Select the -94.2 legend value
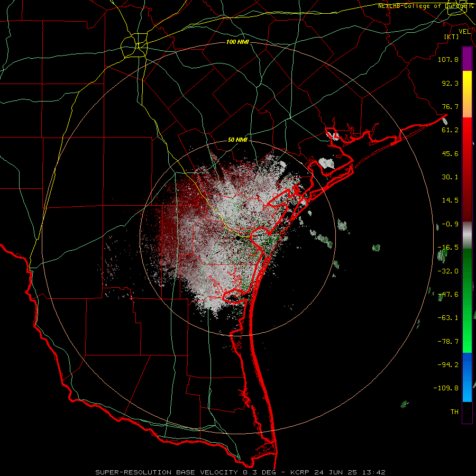The image size is (476, 476). tap(448, 364)
